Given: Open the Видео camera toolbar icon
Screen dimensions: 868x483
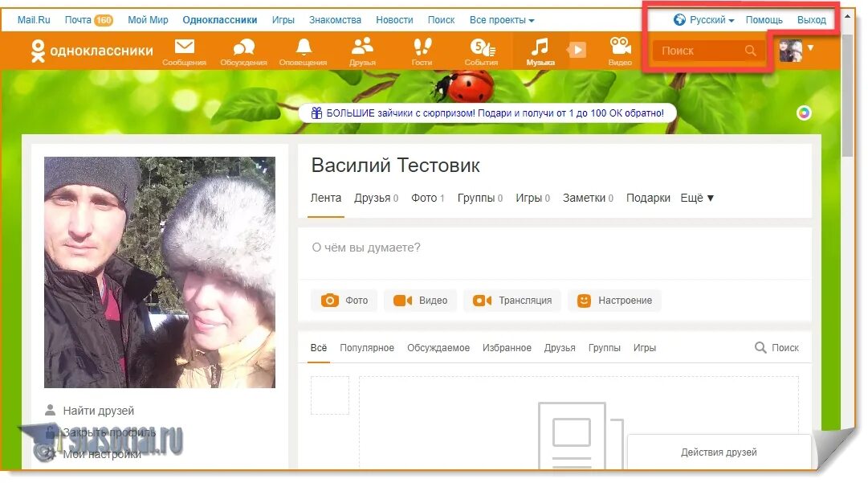Looking at the screenshot, I should (620, 51).
